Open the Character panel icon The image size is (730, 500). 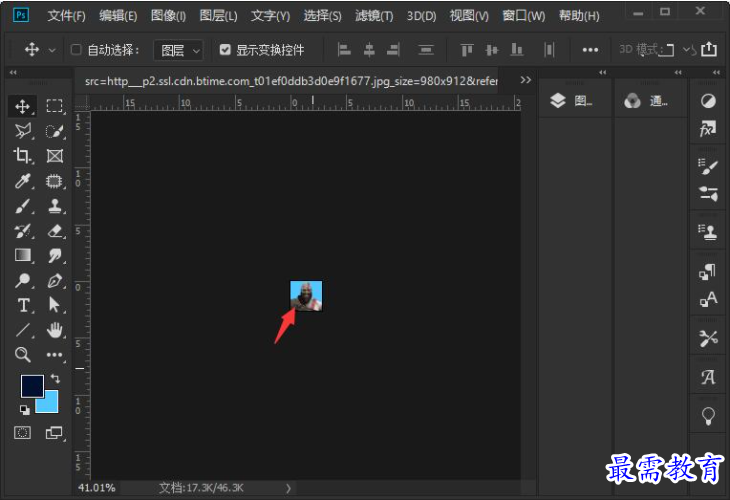coord(708,299)
